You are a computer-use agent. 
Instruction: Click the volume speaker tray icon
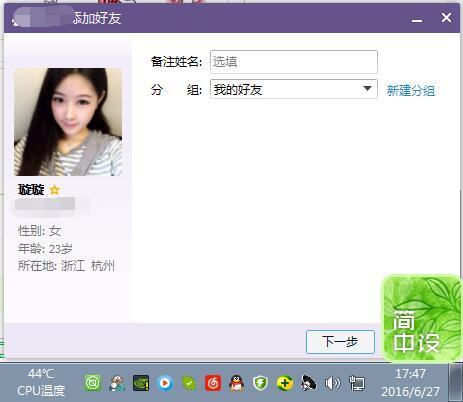click(x=332, y=383)
